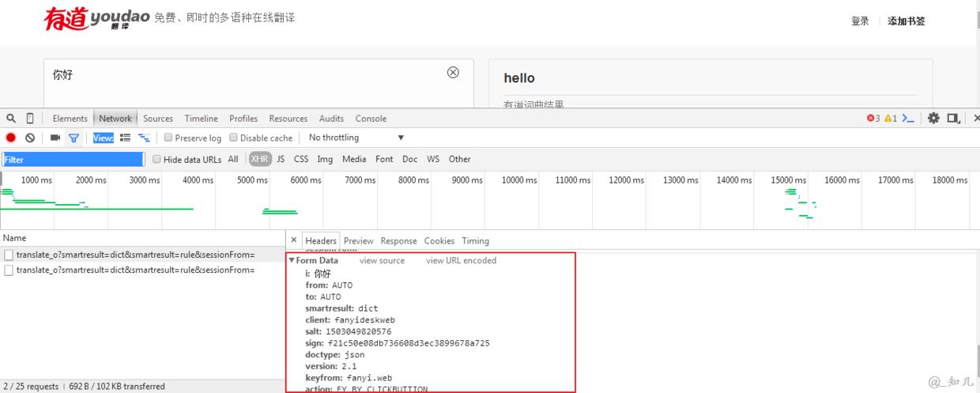The width and height of the screenshot is (980, 393).
Task: Check the Disable cache option
Action: [x=233, y=138]
